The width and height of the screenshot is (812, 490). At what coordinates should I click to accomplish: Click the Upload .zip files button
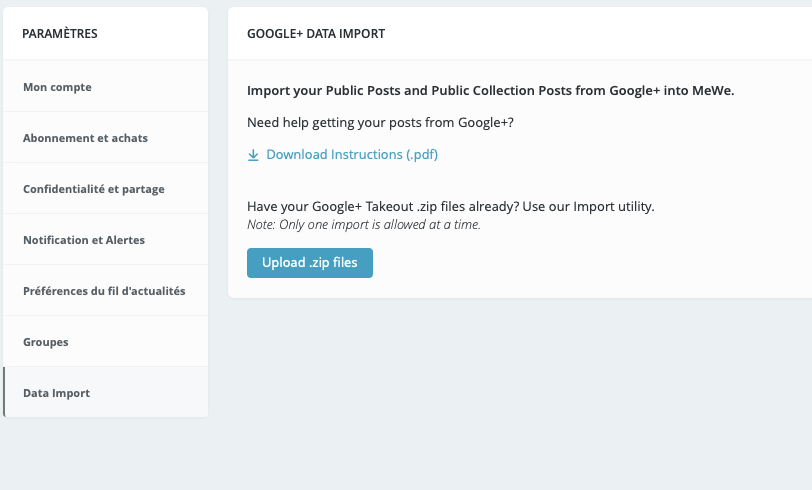(x=310, y=263)
